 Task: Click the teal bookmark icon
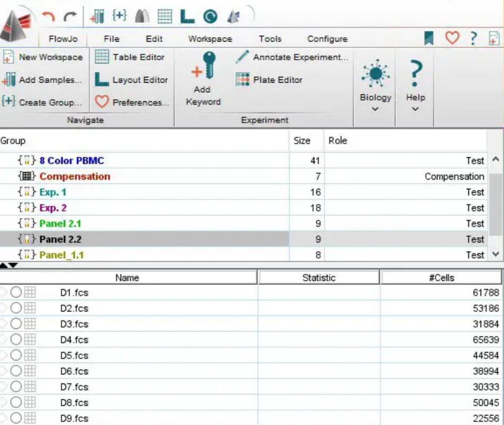(x=429, y=38)
